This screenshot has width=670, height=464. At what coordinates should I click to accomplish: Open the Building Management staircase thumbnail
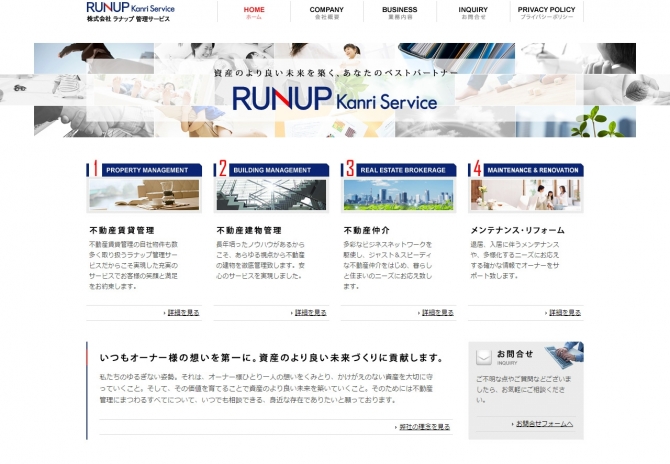coord(271,195)
